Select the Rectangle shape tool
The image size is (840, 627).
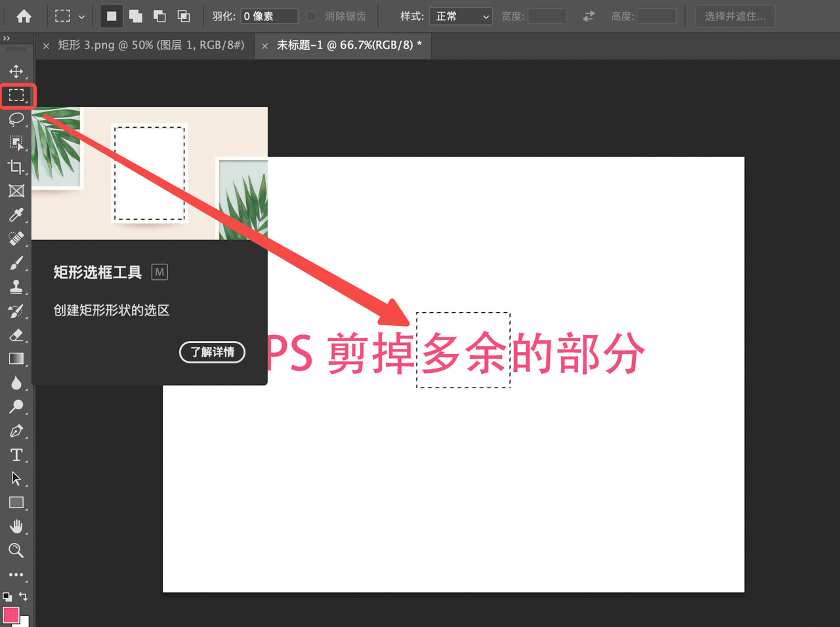tap(16, 503)
